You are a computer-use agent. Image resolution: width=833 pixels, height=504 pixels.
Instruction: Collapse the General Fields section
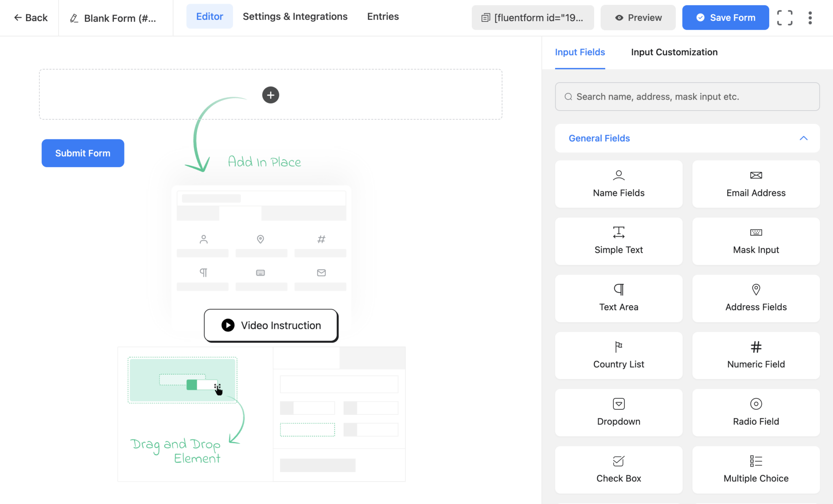(687, 138)
